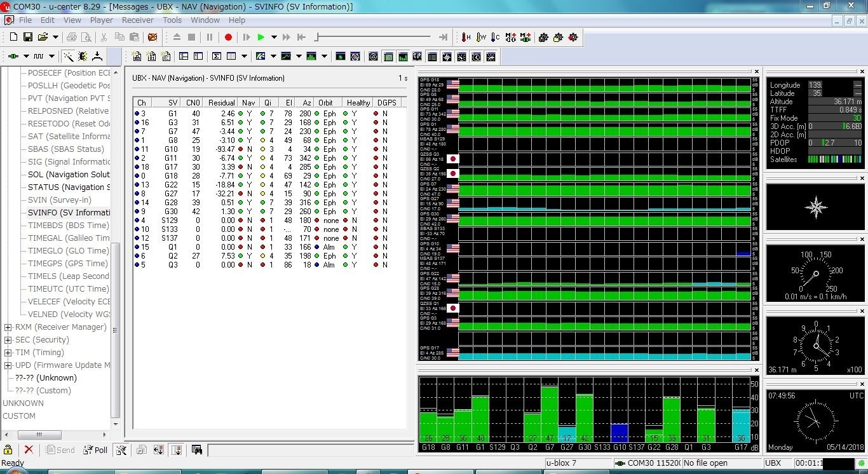Click the Open folder icon
The image size is (868, 474).
pos(43,37)
